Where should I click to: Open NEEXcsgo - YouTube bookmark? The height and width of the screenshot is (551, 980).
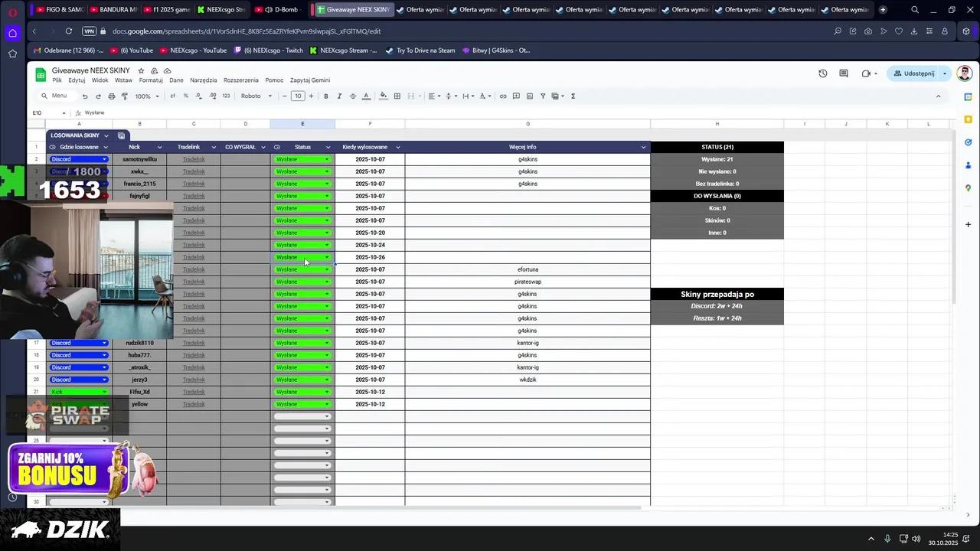(x=193, y=51)
